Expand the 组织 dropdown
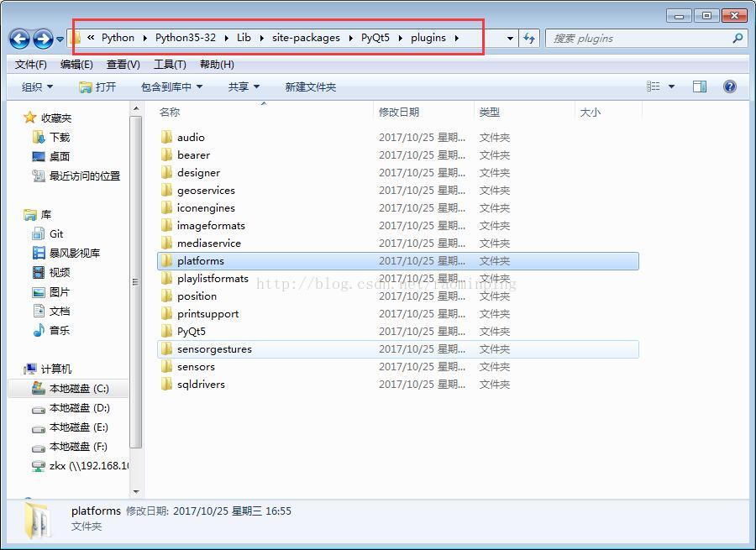Screen dimensions: 756x550 pos(37,86)
